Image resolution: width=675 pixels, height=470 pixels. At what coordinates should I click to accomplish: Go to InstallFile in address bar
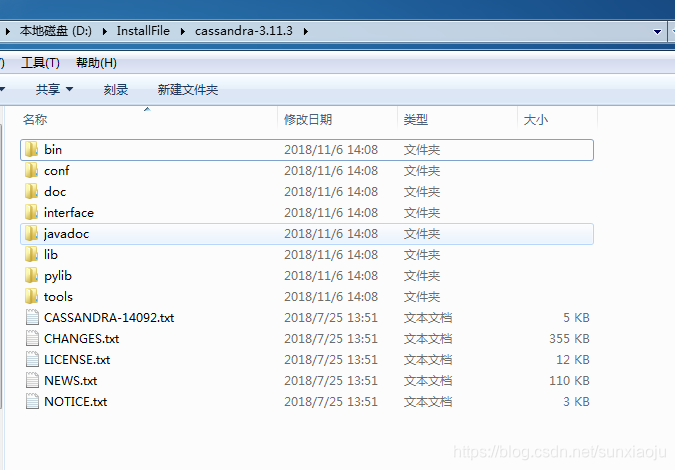143,31
